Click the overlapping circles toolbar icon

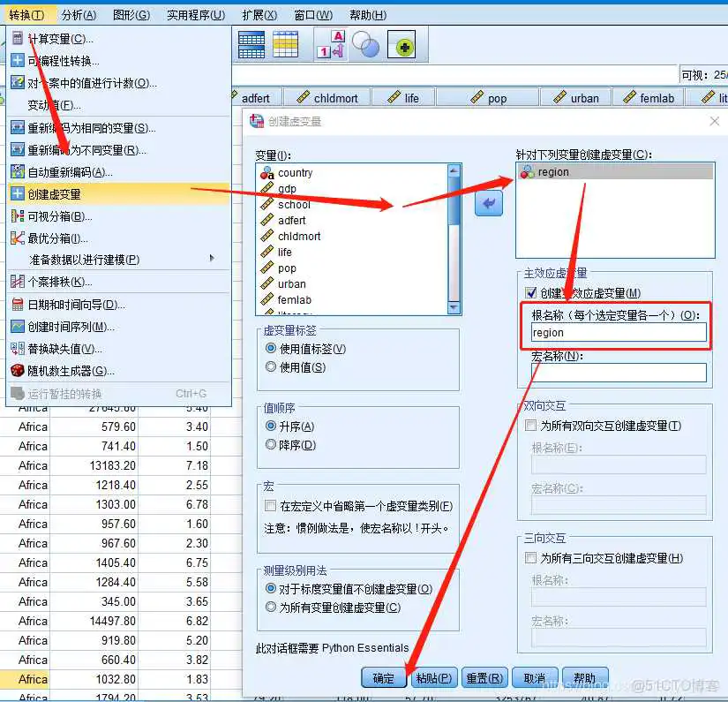(366, 45)
